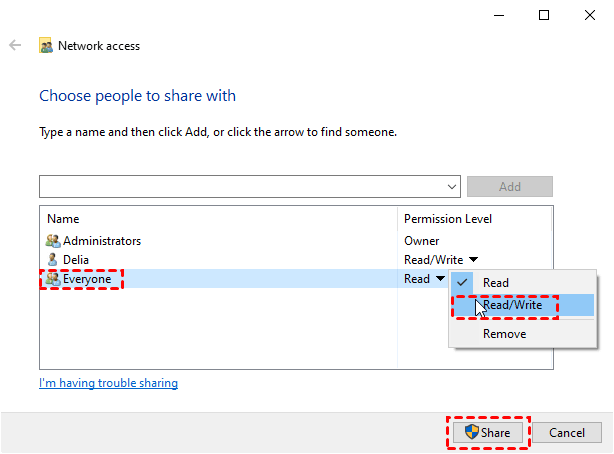Minimize the Network access window
614x454 pixels.
499,15
